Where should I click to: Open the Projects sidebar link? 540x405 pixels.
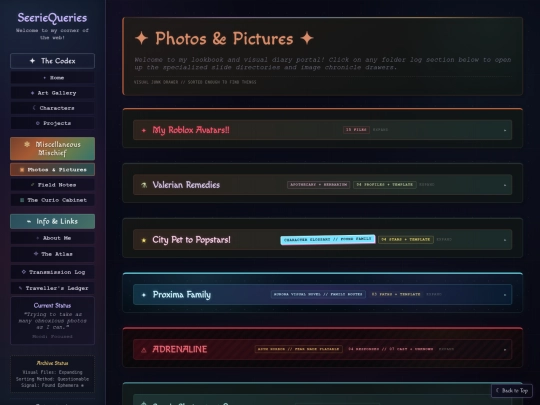click(x=52, y=123)
